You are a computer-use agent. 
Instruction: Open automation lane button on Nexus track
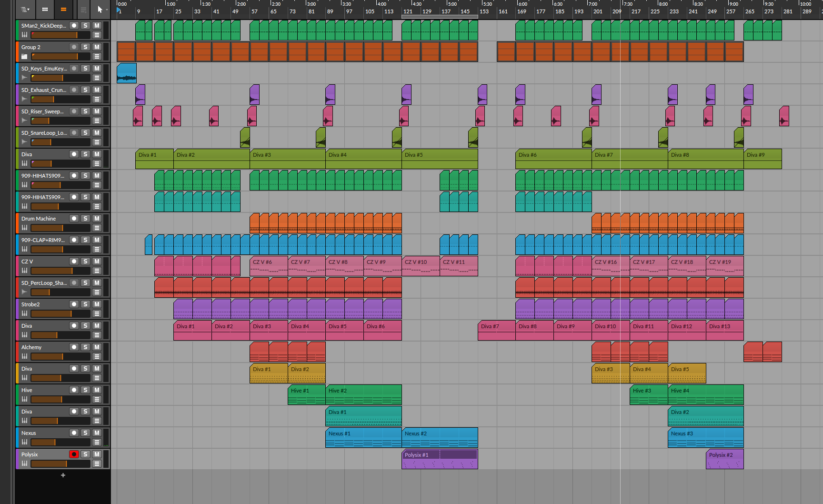[97, 442]
